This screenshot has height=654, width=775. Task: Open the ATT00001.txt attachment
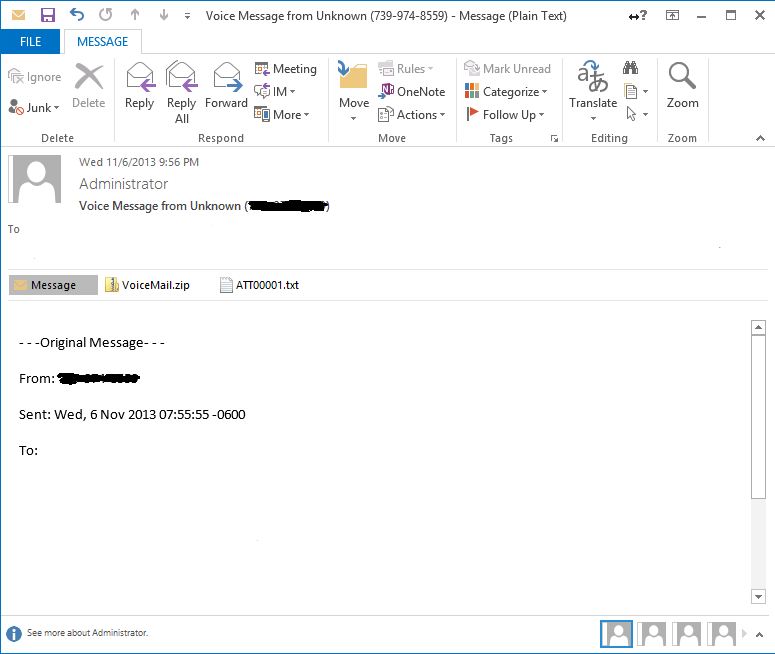point(259,285)
